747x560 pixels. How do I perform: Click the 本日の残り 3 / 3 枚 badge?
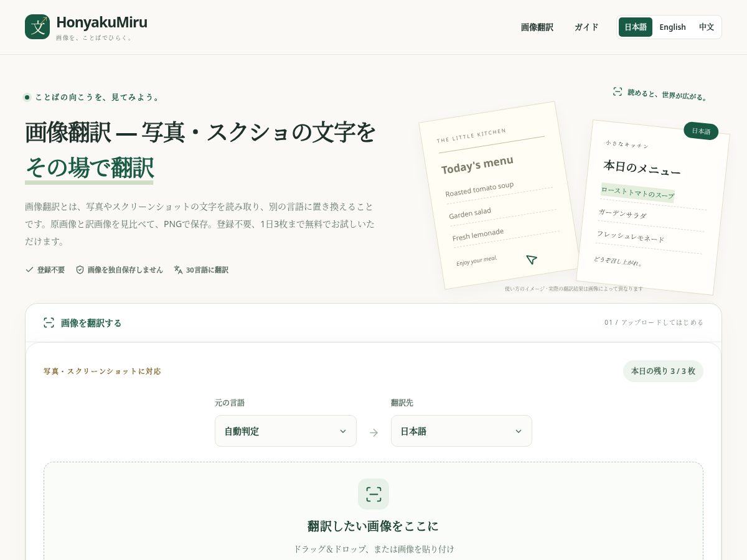[663, 371]
